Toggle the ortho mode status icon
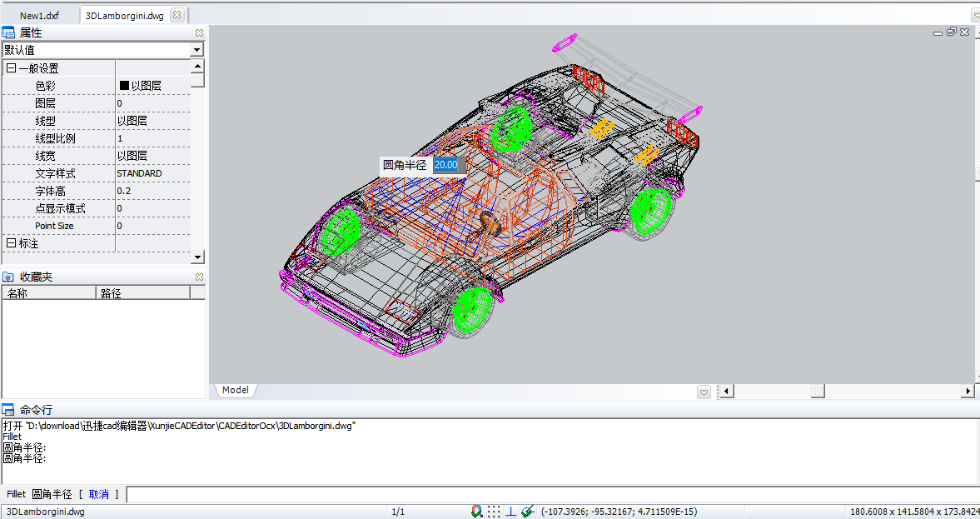This screenshot has height=519, width=980. (510, 512)
